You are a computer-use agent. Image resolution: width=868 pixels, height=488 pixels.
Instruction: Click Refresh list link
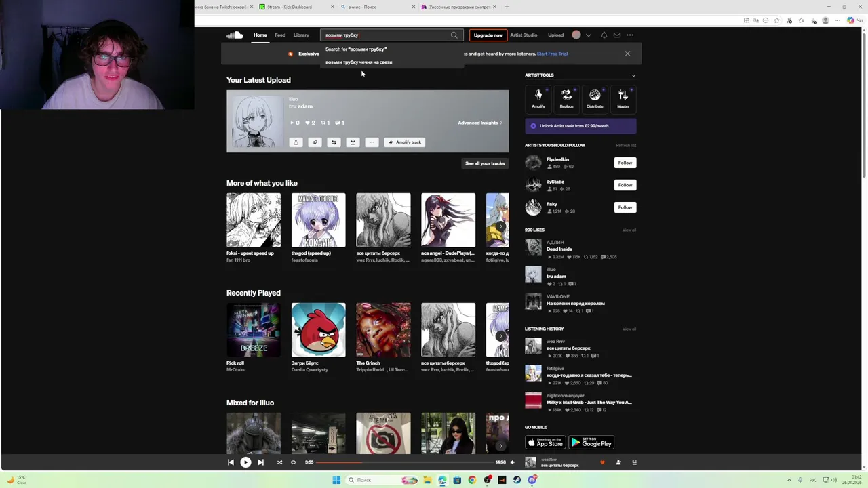click(626, 146)
